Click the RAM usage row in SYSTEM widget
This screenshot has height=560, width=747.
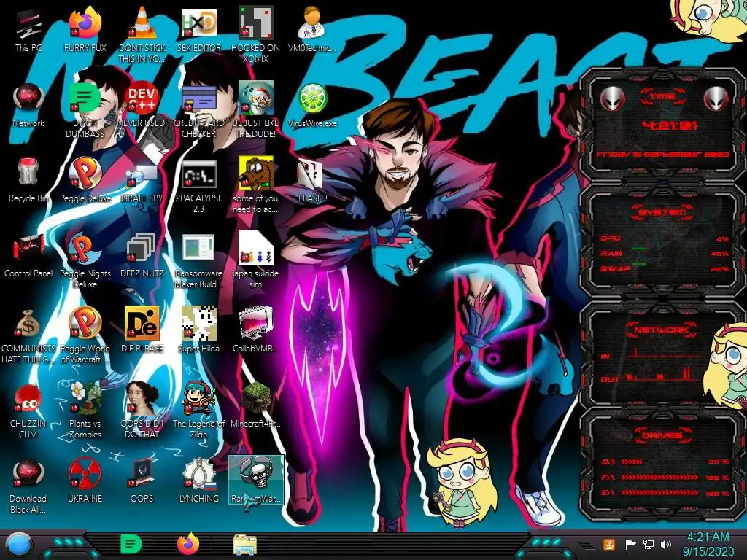[665, 254]
